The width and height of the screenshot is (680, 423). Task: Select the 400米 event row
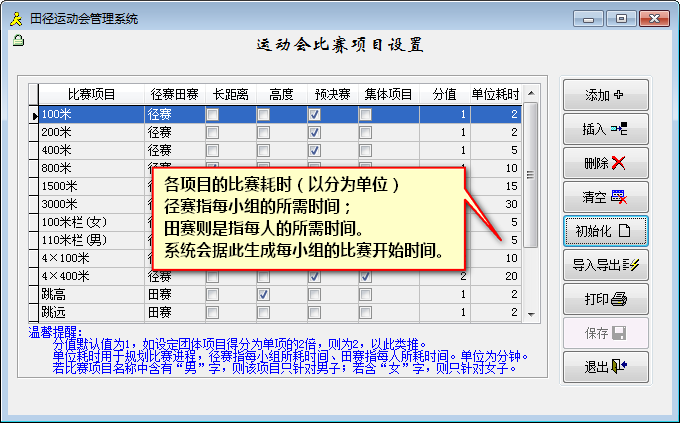tap(91, 150)
